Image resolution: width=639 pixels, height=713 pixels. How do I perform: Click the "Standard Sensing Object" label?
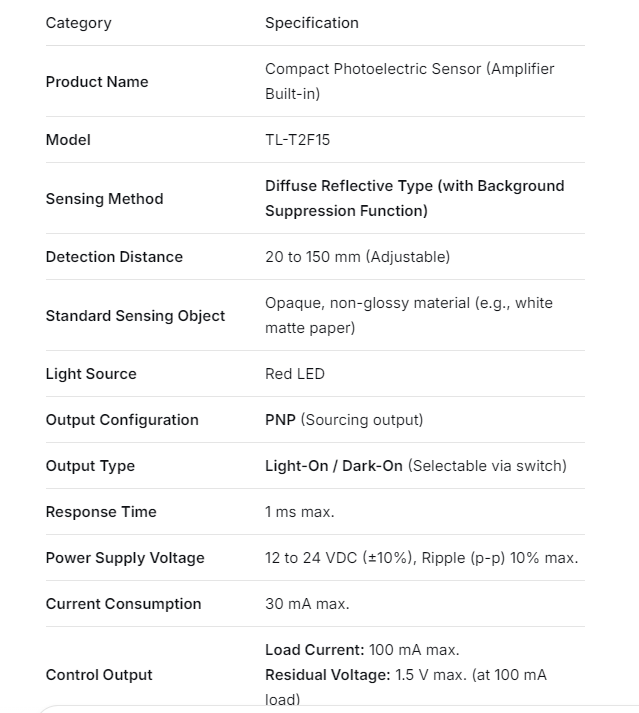pos(135,316)
